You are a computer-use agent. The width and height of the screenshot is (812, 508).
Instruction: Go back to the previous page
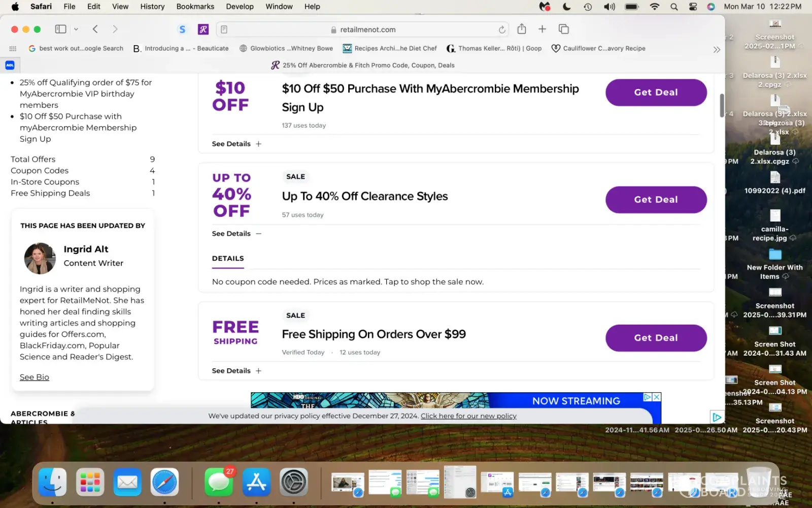[x=95, y=29]
